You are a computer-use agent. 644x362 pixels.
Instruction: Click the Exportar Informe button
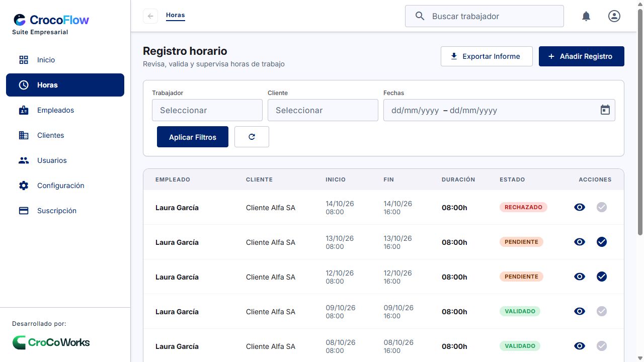487,56
